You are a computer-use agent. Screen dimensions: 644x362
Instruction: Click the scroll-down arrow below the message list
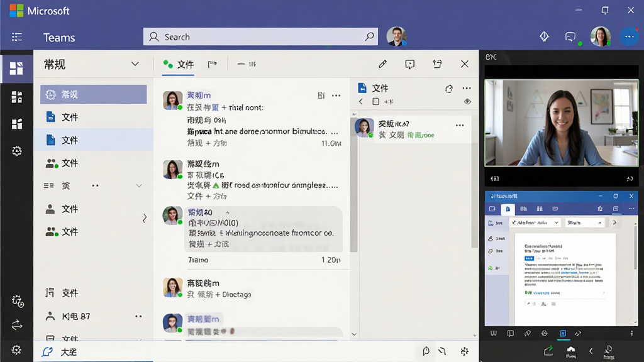click(354, 334)
